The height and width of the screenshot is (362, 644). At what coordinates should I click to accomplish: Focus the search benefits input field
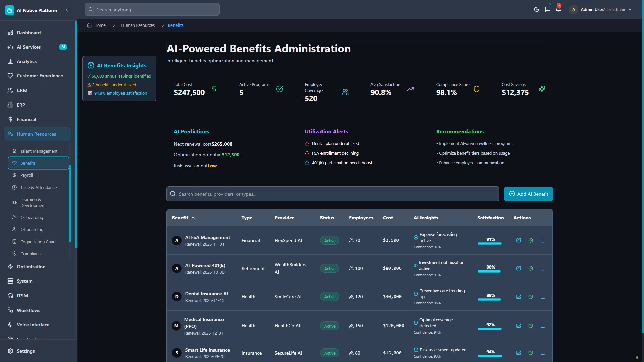click(x=333, y=194)
